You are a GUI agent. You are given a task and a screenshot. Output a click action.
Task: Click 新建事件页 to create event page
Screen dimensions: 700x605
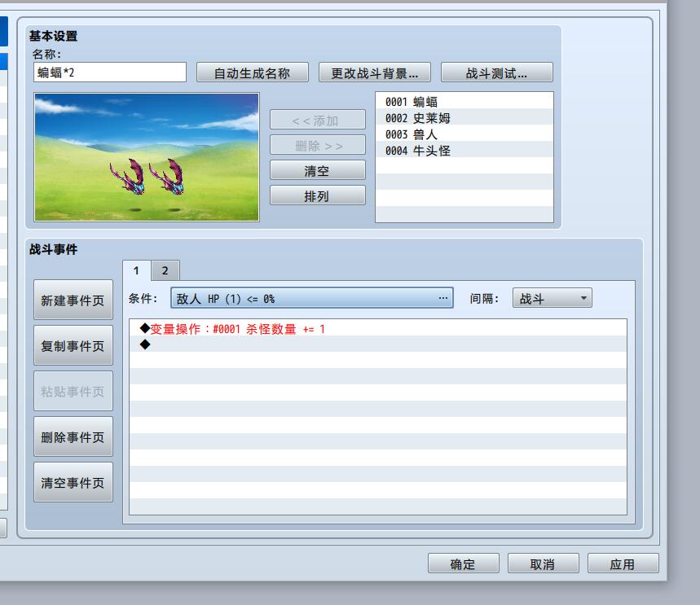[73, 300]
